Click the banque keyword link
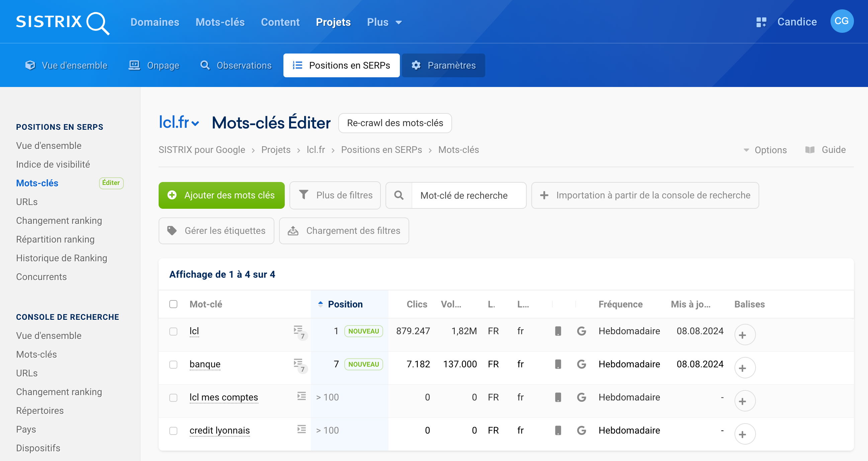The image size is (868, 461). 205,364
